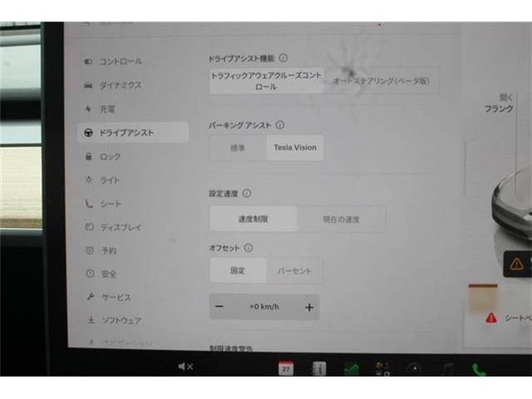Open the dashcam icon in bottom bar

pyautogui.click(x=415, y=369)
